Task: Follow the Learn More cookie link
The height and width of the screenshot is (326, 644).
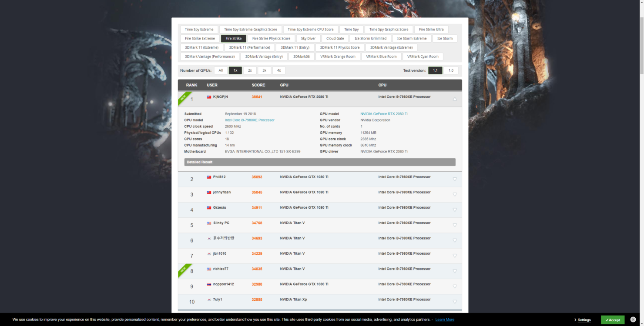Action: [445, 319]
